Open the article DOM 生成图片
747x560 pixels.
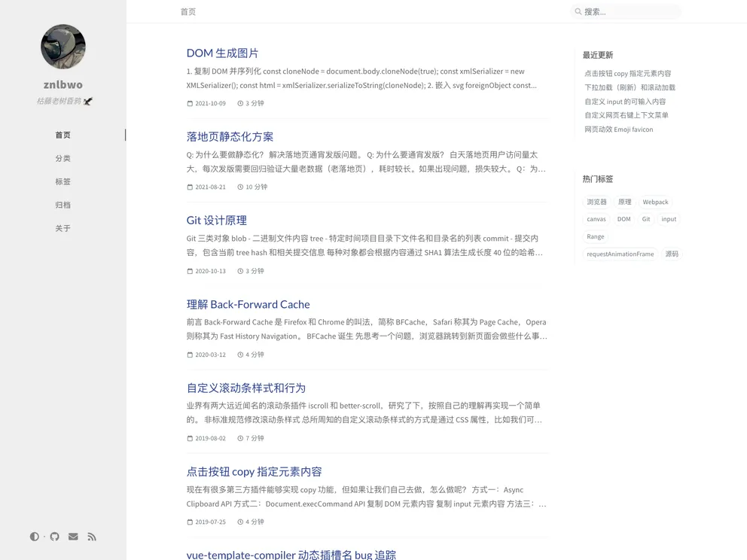(222, 53)
